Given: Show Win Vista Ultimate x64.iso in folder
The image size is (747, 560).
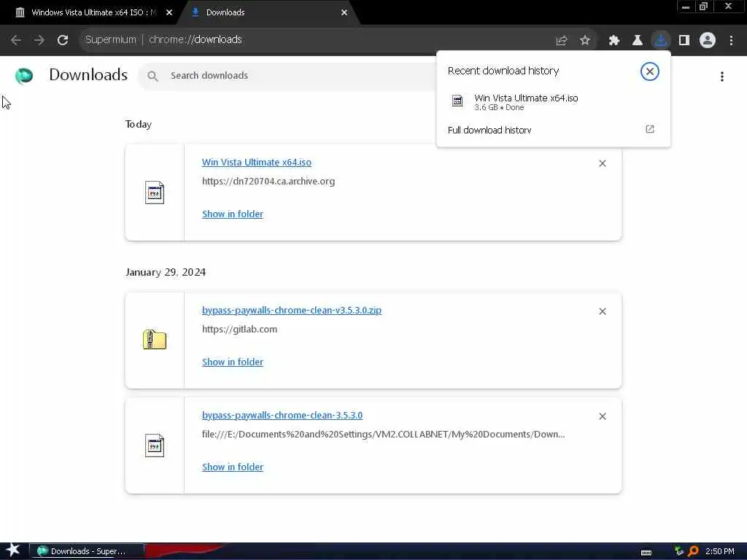Looking at the screenshot, I should coord(233,214).
